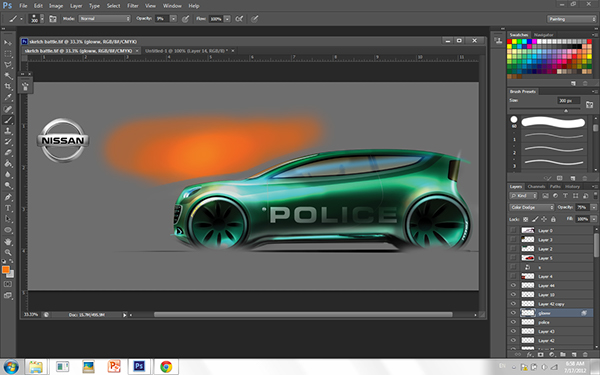Hide Layer 42 copy layer
This screenshot has height=375, width=600.
tap(513, 304)
